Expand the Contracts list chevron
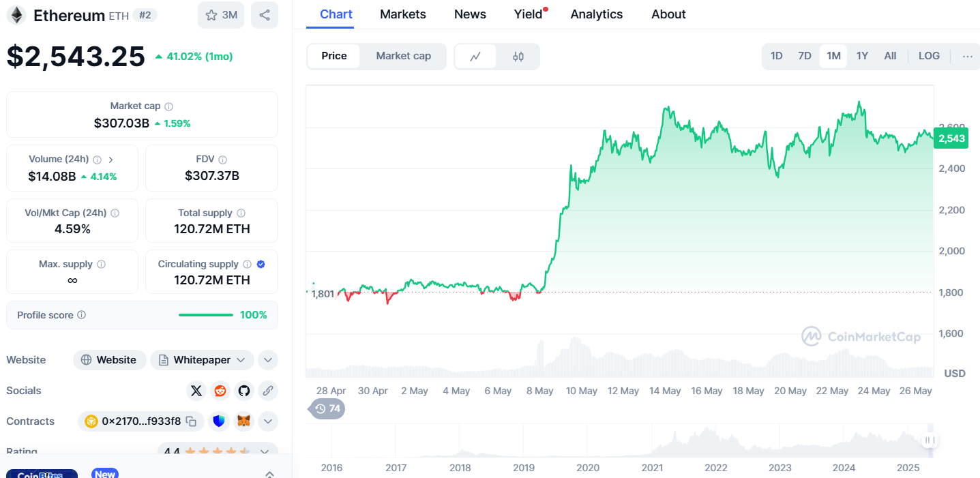This screenshot has height=478, width=980. (268, 421)
